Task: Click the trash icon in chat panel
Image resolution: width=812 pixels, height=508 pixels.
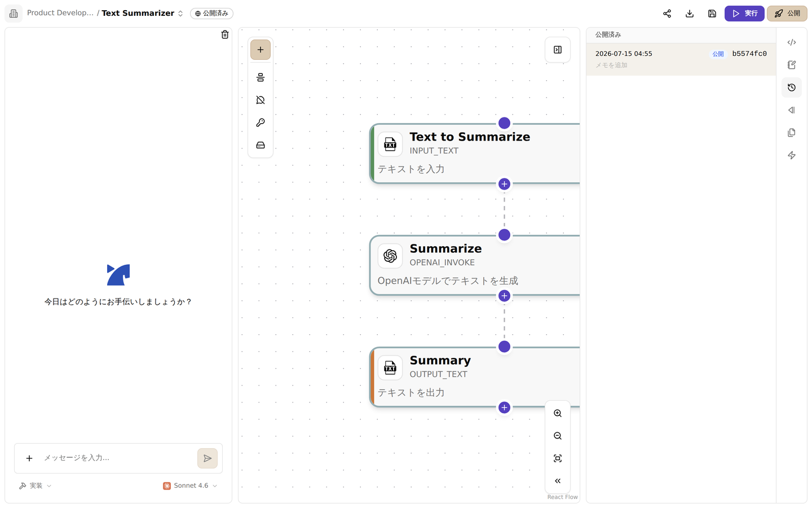Action: [225, 34]
